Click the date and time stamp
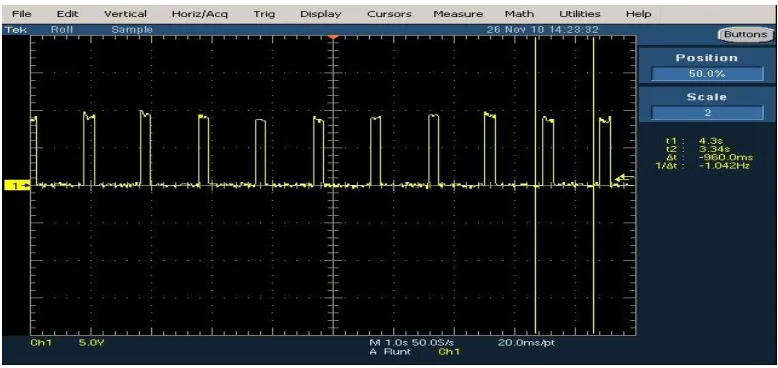 (542, 30)
